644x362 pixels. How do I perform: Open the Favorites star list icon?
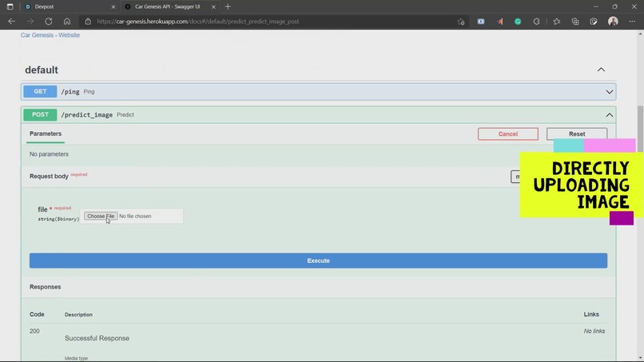coord(557,22)
